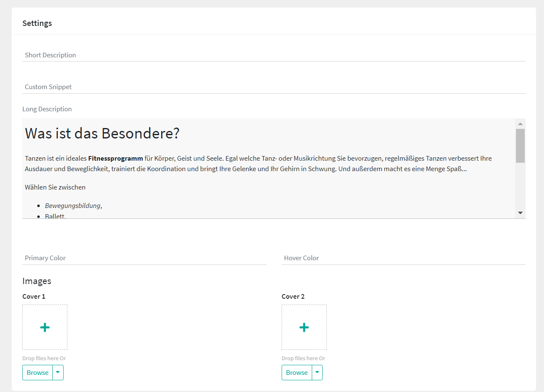Click the Long Description scroll up arrow

[520, 124]
